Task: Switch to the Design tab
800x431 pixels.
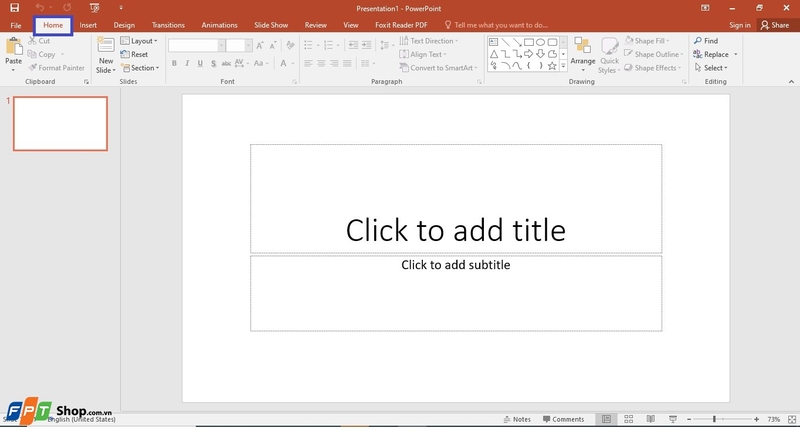Action: click(x=124, y=25)
